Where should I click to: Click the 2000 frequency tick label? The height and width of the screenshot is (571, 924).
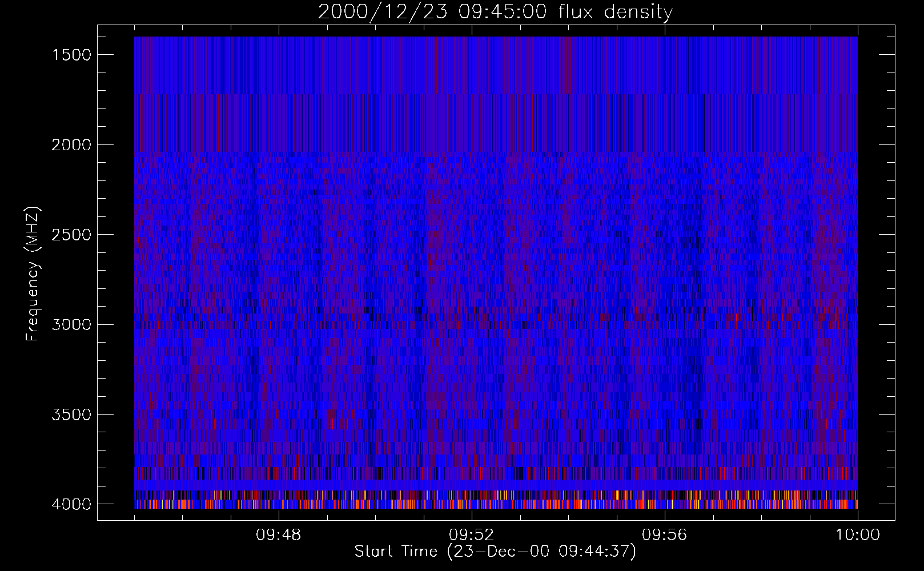[71, 145]
